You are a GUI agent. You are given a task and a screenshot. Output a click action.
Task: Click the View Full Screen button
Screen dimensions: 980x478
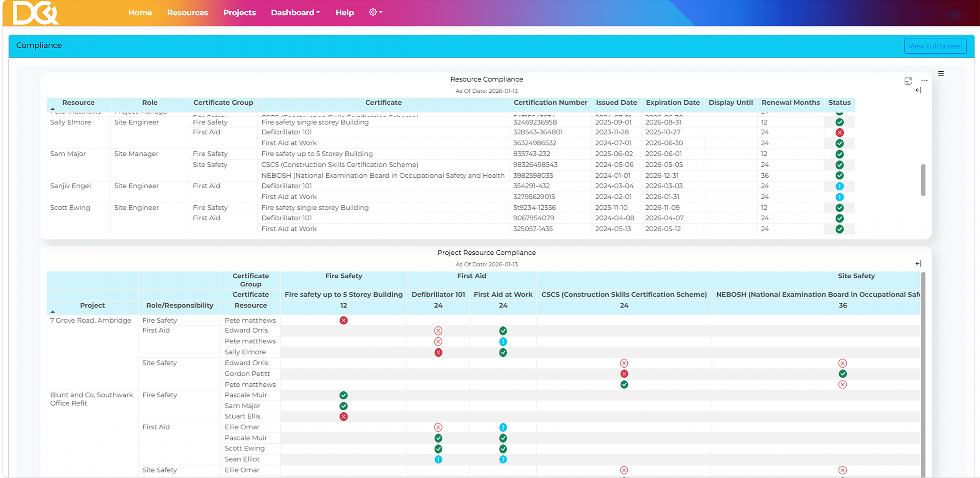coord(934,46)
